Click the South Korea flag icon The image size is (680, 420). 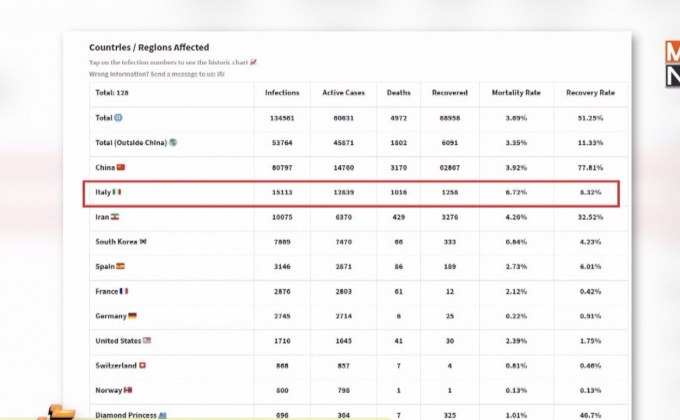pyautogui.click(x=143, y=241)
